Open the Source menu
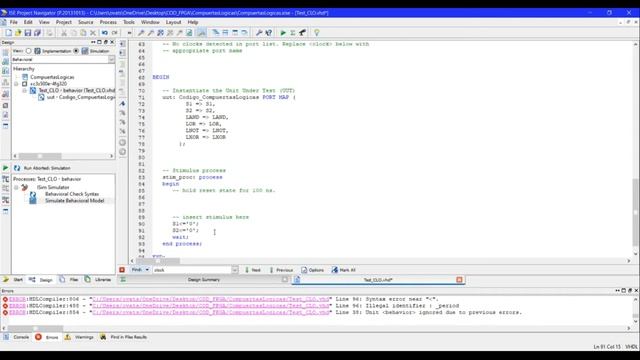The height and width of the screenshot is (360, 640). (x=86, y=22)
